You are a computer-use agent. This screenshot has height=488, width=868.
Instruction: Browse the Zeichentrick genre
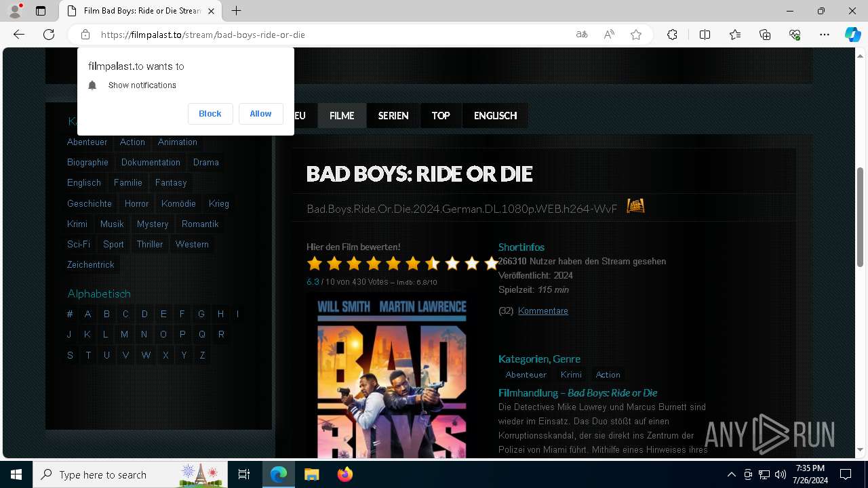[x=91, y=264]
